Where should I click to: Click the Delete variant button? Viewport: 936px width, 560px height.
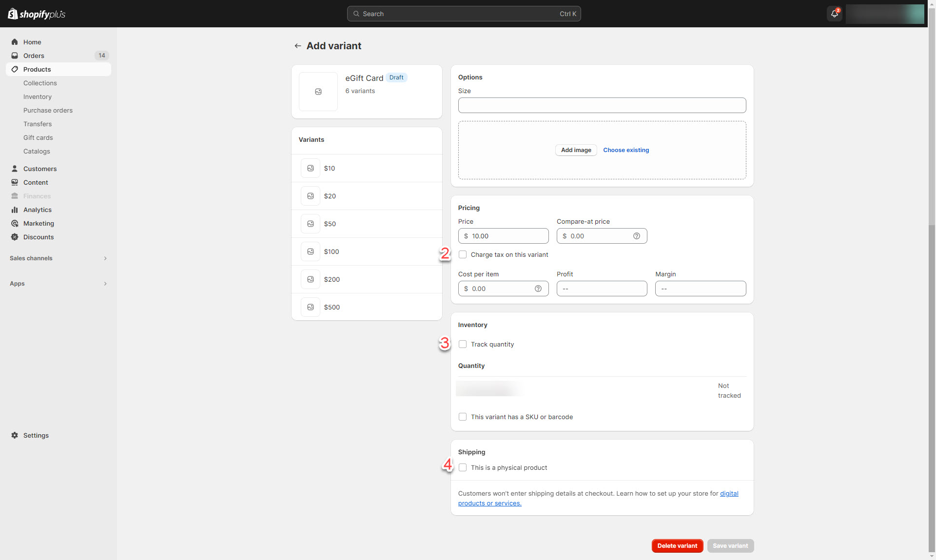pyautogui.click(x=677, y=546)
